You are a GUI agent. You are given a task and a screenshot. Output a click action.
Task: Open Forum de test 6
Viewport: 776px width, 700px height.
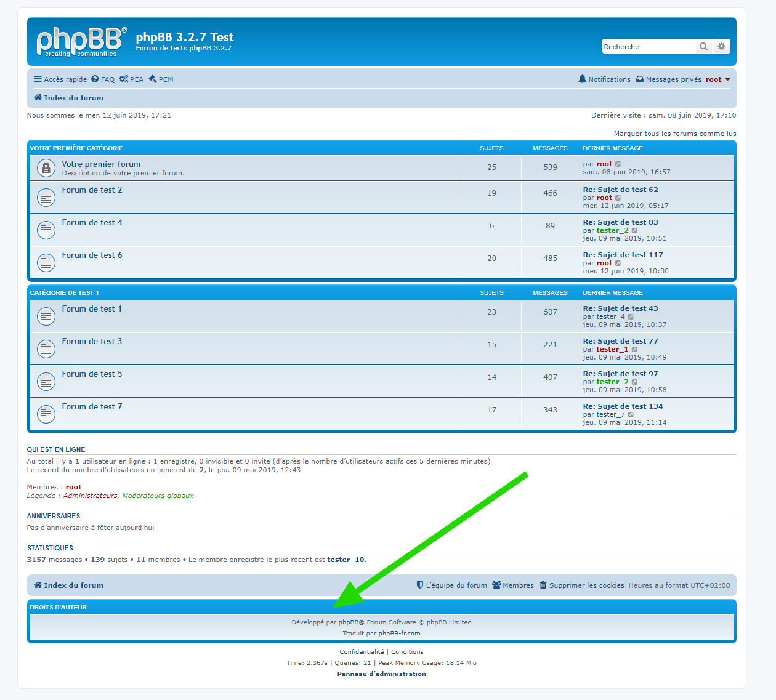(92, 255)
